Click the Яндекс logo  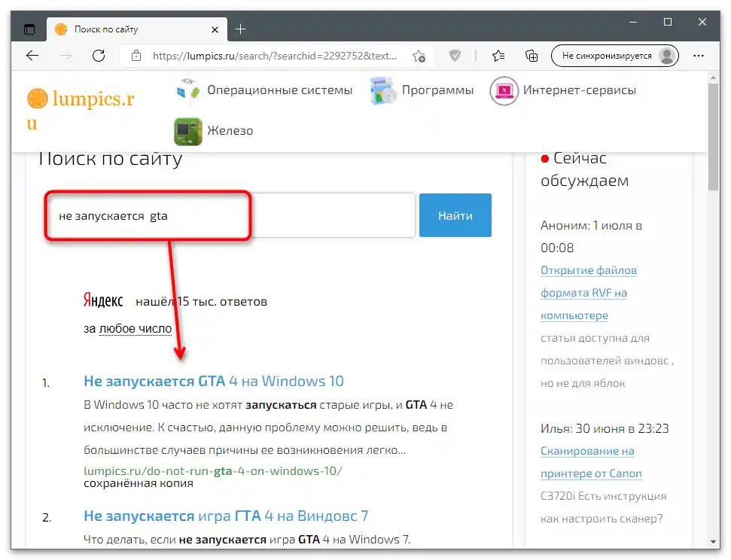[103, 301]
